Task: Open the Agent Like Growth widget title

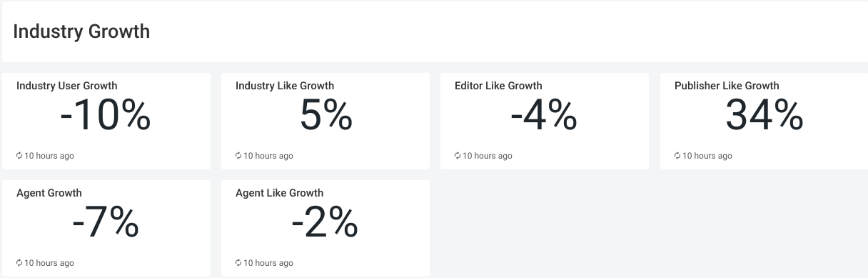Action: tap(279, 193)
